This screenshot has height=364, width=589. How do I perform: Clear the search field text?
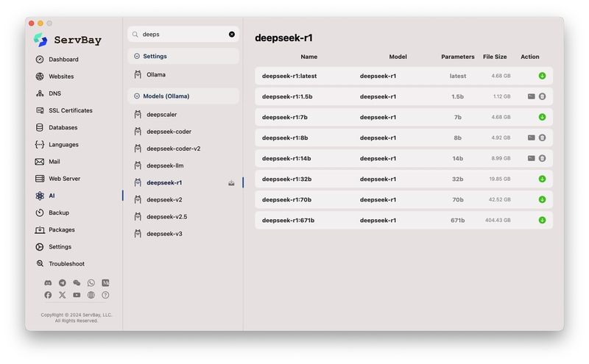232,34
